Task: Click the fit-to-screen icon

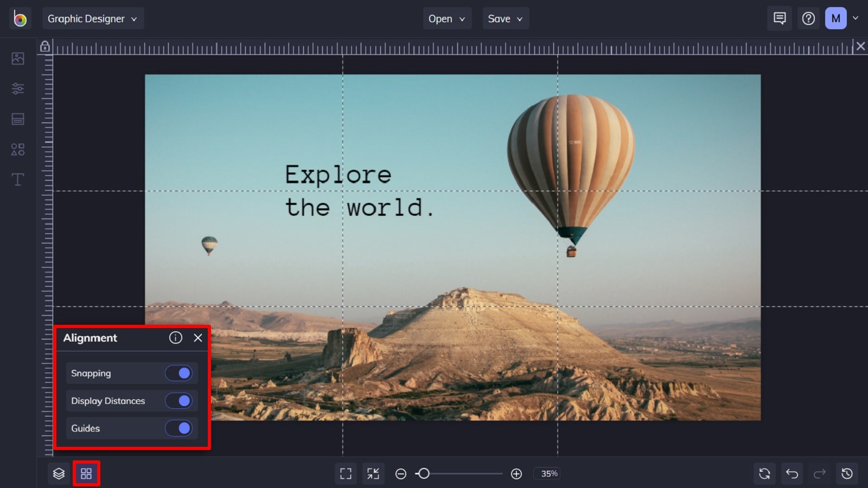Action: click(x=346, y=473)
